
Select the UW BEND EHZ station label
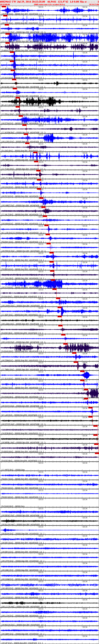click(x=8, y=515)
